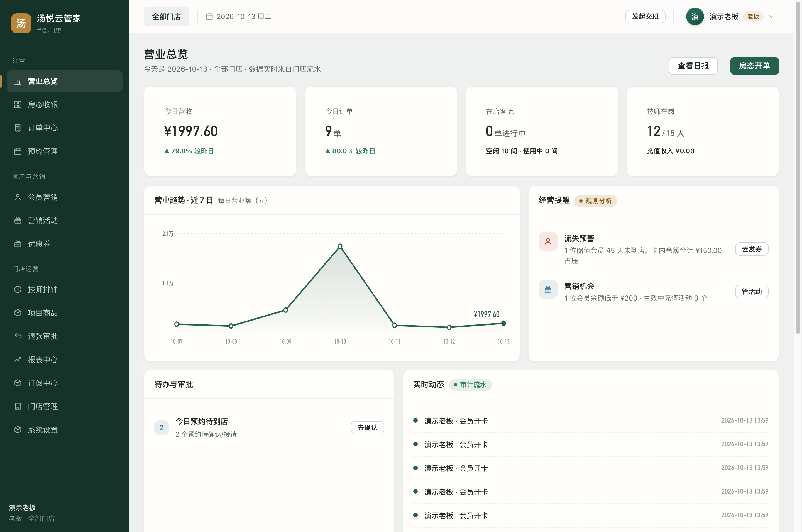802x532 pixels.
Task: Click the document icon beside 订单中心
Action: (18, 128)
